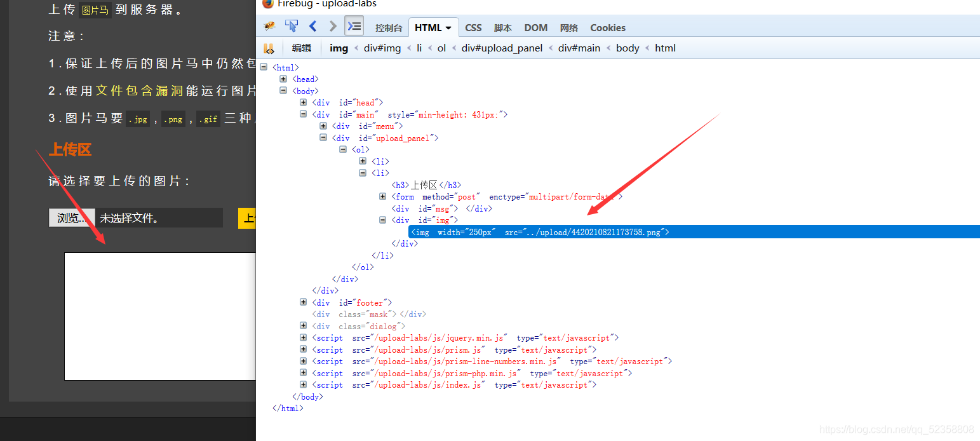Screen dimensions: 980x441
Task: Expand the jquery.min.js script node
Action: point(304,338)
